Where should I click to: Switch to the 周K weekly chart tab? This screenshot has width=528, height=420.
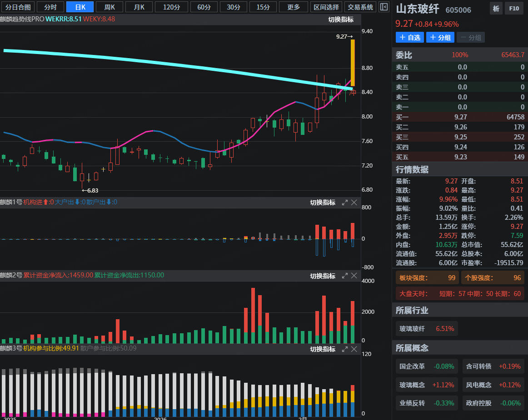click(110, 7)
